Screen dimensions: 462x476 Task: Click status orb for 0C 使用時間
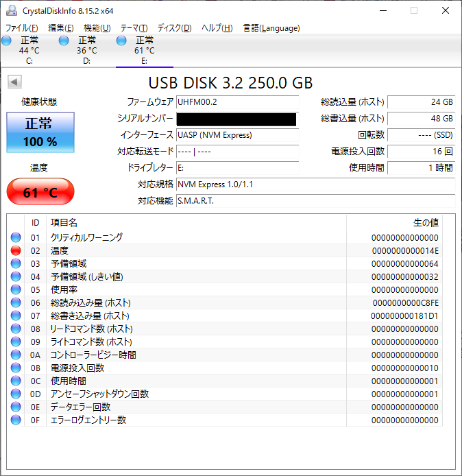(x=16, y=381)
